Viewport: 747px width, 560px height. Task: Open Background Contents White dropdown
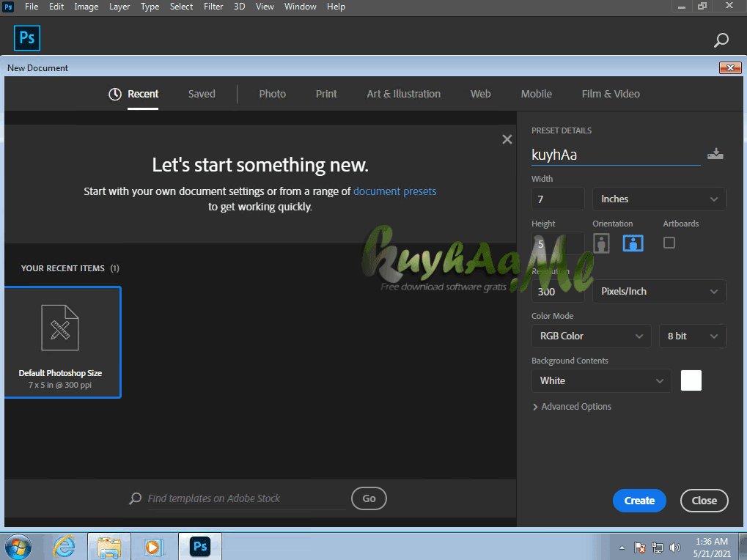pyautogui.click(x=602, y=381)
